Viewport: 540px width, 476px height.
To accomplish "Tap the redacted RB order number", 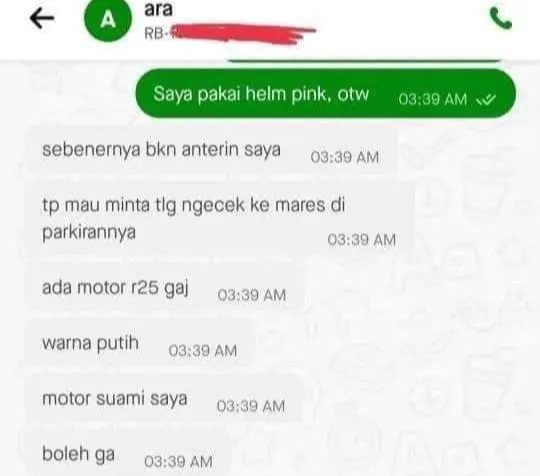I will point(230,34).
